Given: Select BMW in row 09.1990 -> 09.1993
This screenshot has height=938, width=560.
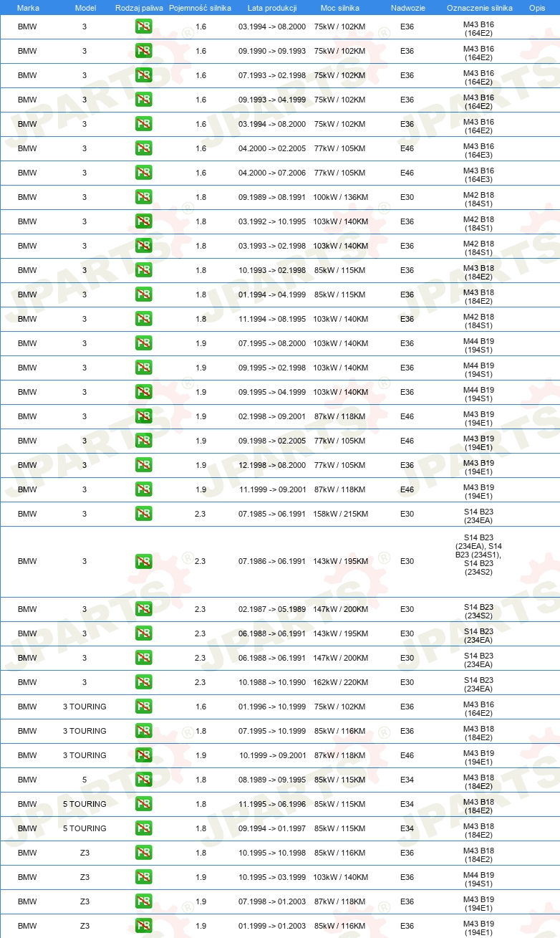Looking at the screenshot, I should (27, 51).
